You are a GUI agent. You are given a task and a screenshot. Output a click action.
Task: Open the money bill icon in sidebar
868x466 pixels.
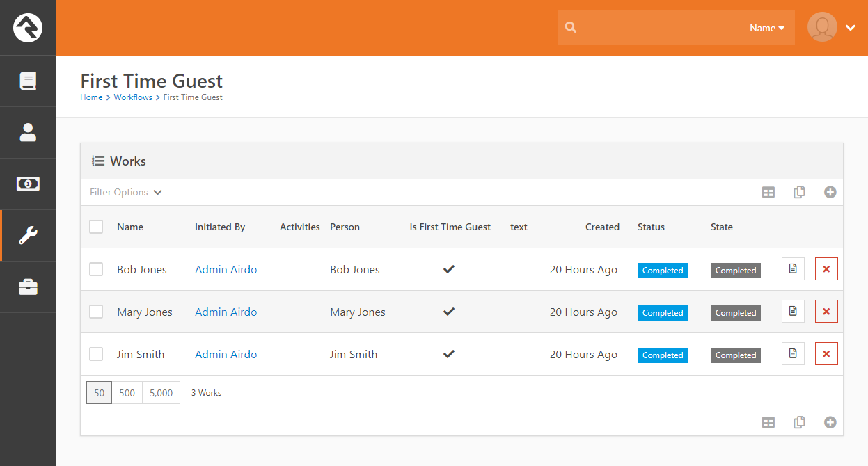pos(28,184)
